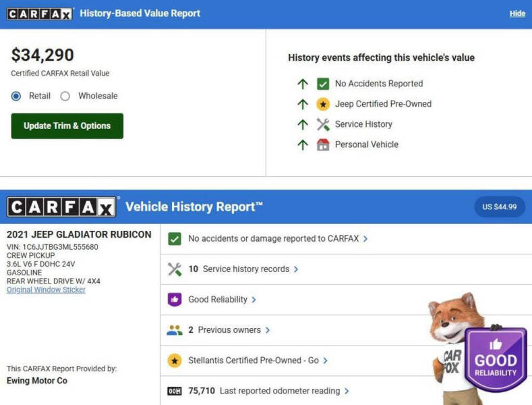Expand the 10 Service history records chevron
The width and height of the screenshot is (532, 405).
[296, 269]
